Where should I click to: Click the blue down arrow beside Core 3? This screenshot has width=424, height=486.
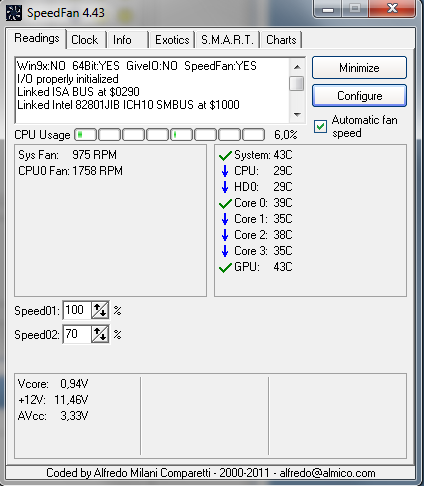[225, 251]
